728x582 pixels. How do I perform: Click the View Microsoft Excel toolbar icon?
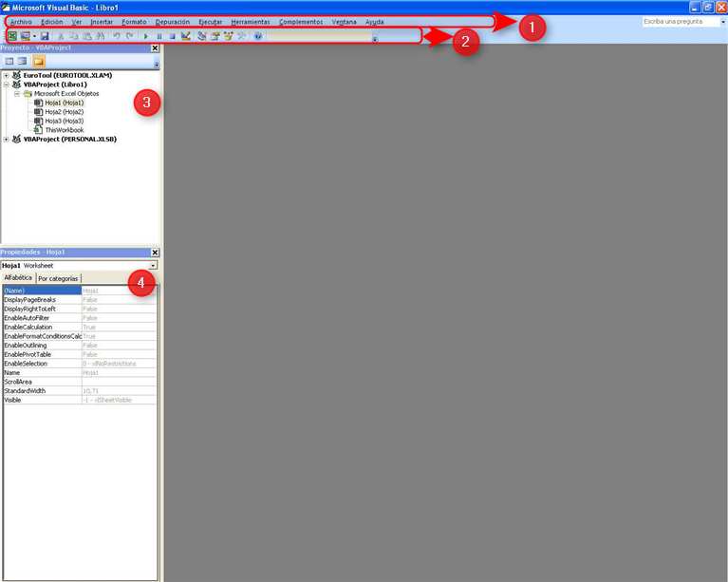pos(12,36)
